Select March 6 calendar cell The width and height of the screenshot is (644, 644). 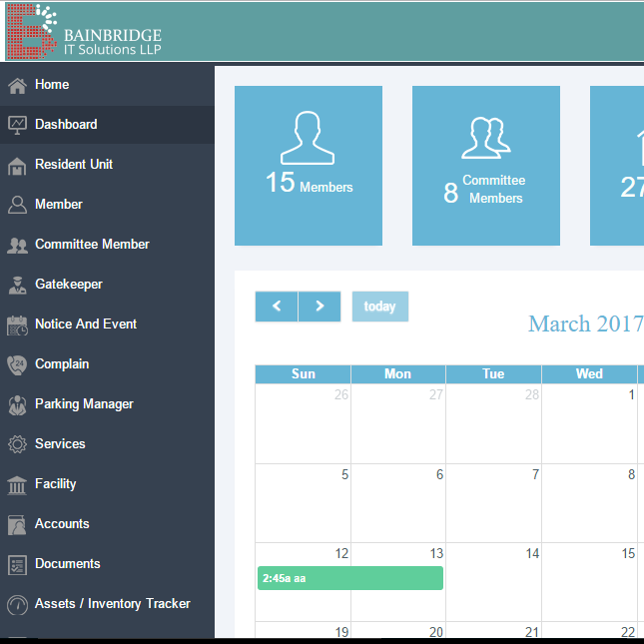coord(398,503)
